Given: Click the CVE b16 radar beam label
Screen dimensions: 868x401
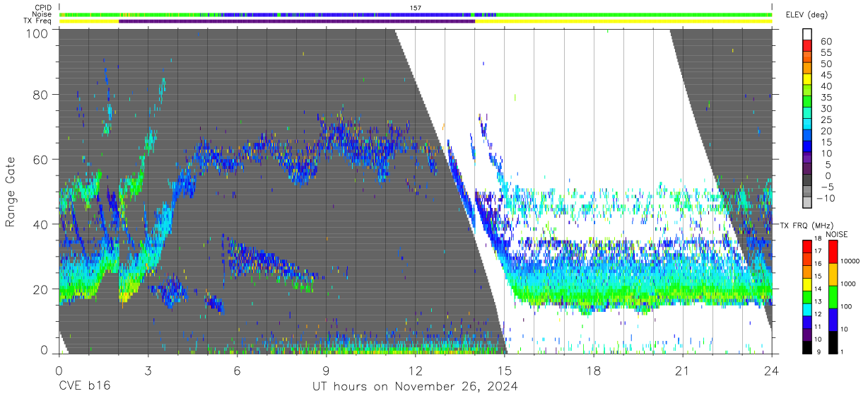Looking at the screenshot, I should click(x=84, y=387).
